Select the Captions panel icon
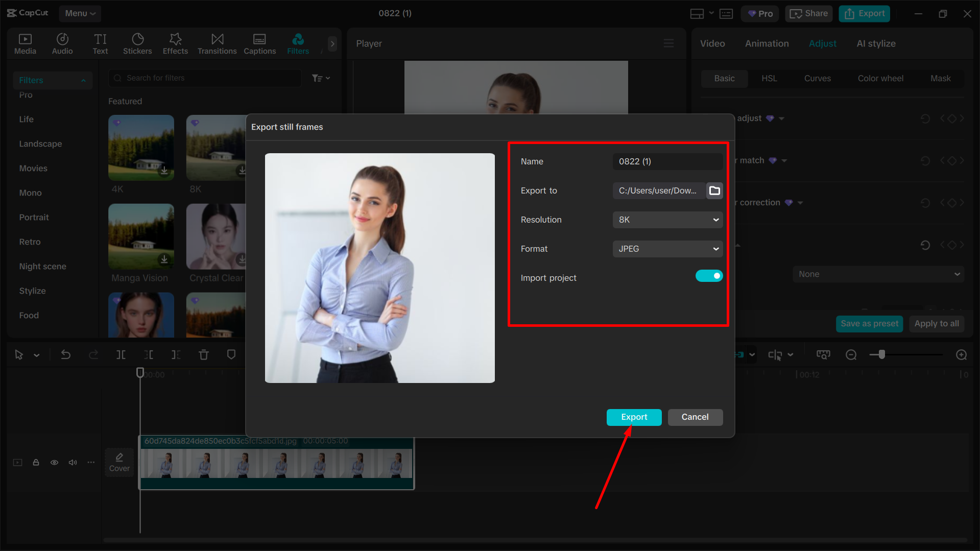 click(x=259, y=43)
